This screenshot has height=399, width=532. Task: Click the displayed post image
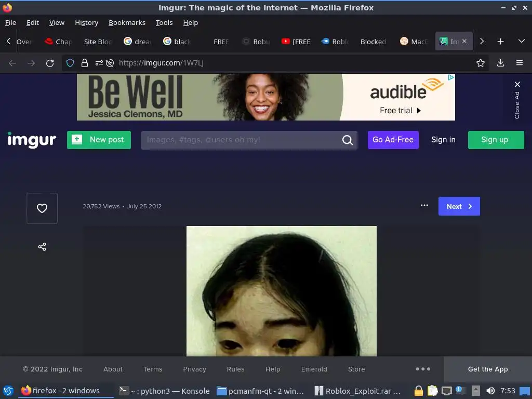[x=281, y=291]
